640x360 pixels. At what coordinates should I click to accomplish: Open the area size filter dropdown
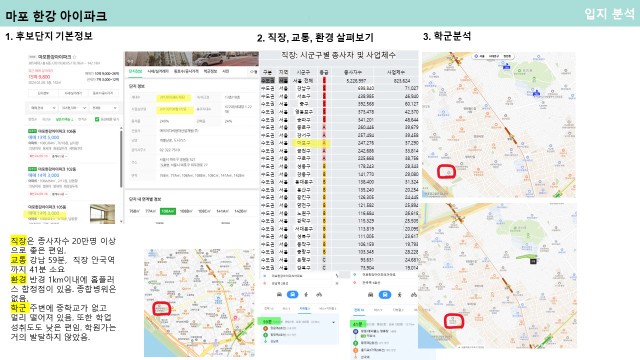(73, 108)
